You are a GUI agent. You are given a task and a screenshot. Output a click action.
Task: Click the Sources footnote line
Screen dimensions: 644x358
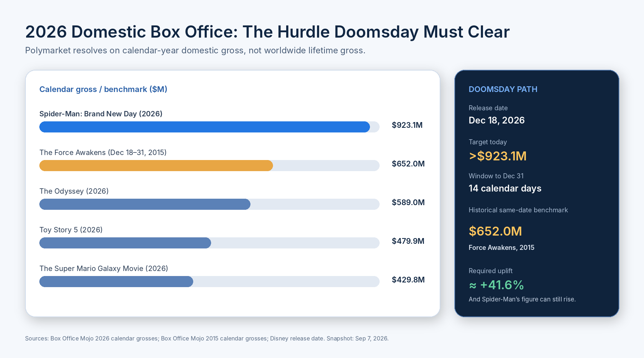tap(207, 338)
